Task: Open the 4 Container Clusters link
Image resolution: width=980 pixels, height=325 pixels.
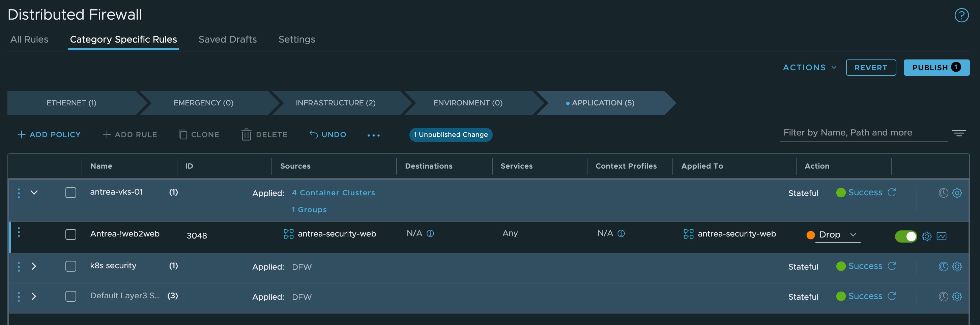Action: 333,193
